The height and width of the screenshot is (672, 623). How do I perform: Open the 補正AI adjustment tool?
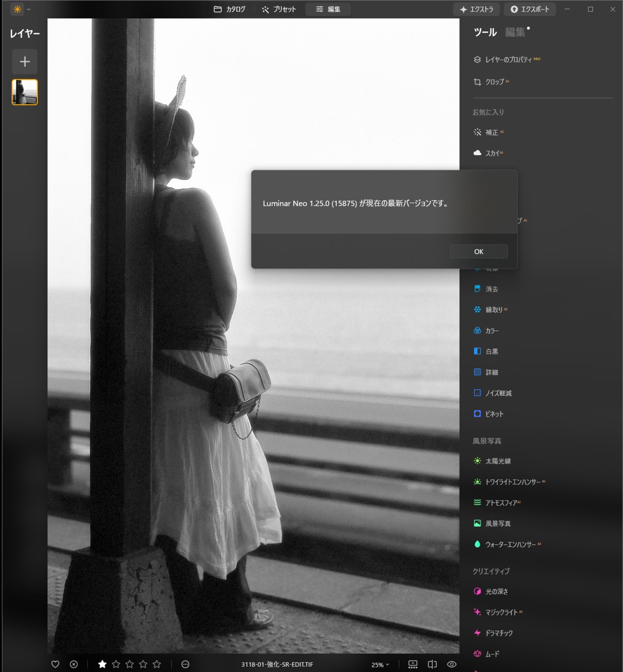(x=489, y=132)
